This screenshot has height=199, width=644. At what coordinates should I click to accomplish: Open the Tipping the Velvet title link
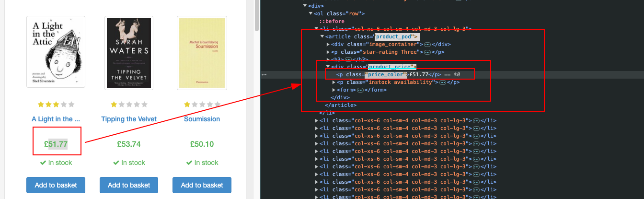(129, 119)
